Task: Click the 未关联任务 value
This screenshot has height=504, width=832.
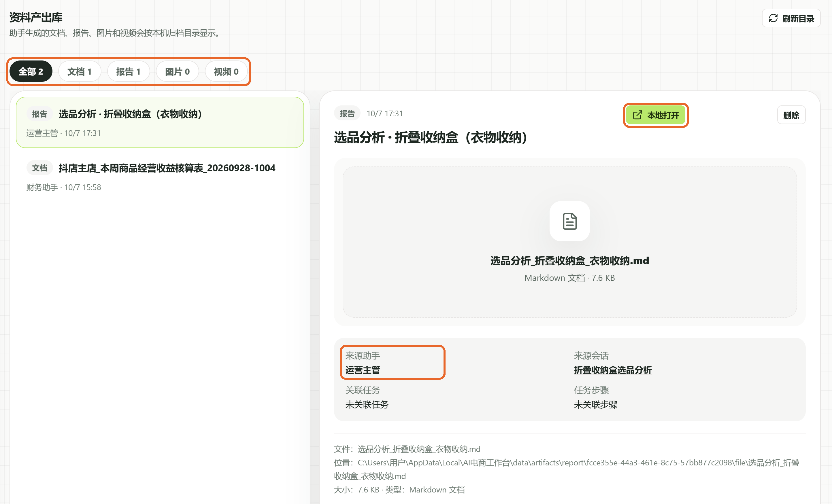Action: (x=367, y=404)
